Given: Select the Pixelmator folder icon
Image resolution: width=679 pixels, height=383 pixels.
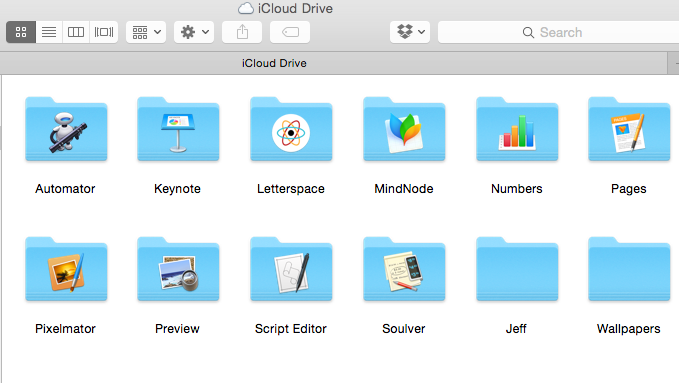Looking at the screenshot, I should 66,269.
